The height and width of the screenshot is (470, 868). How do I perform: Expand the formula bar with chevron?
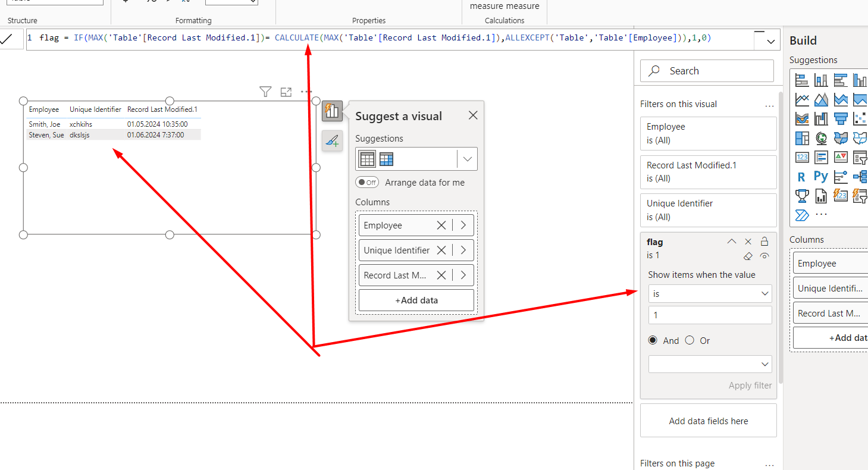[x=771, y=42]
